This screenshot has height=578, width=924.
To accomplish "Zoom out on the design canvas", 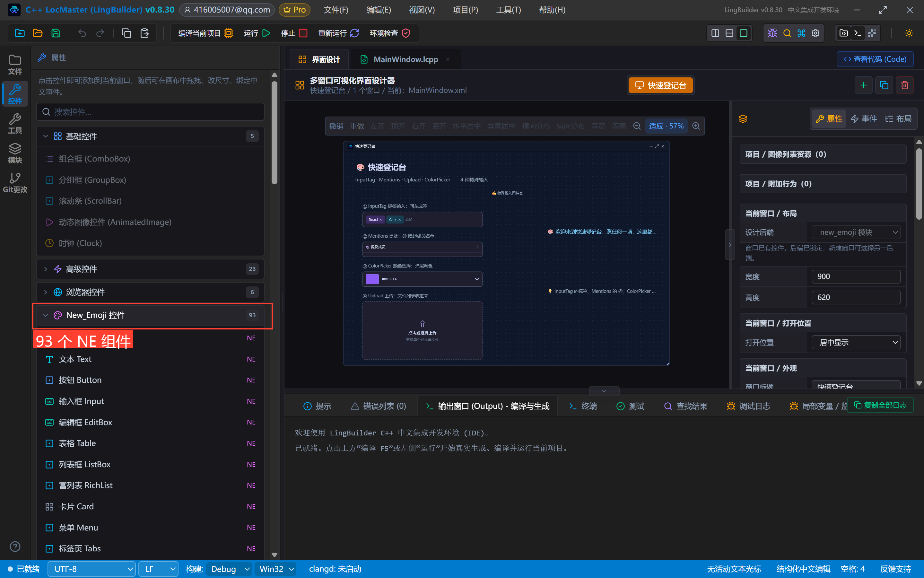I will tap(637, 126).
